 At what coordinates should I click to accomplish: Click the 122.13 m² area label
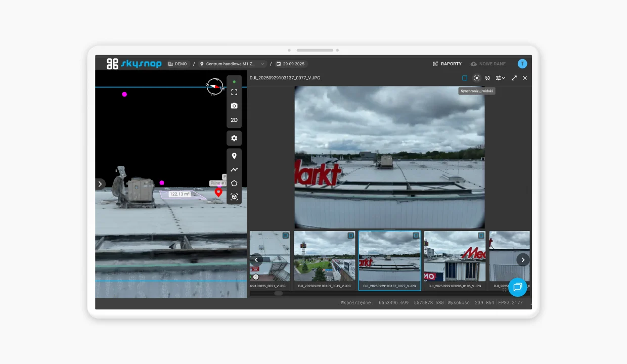180,194
